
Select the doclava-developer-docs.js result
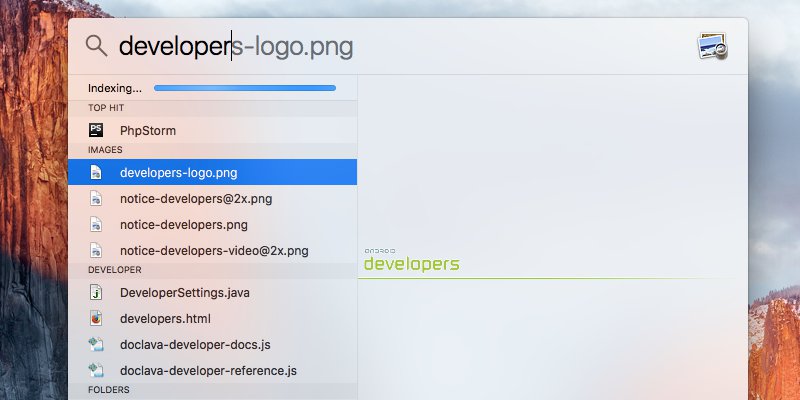pos(213,345)
